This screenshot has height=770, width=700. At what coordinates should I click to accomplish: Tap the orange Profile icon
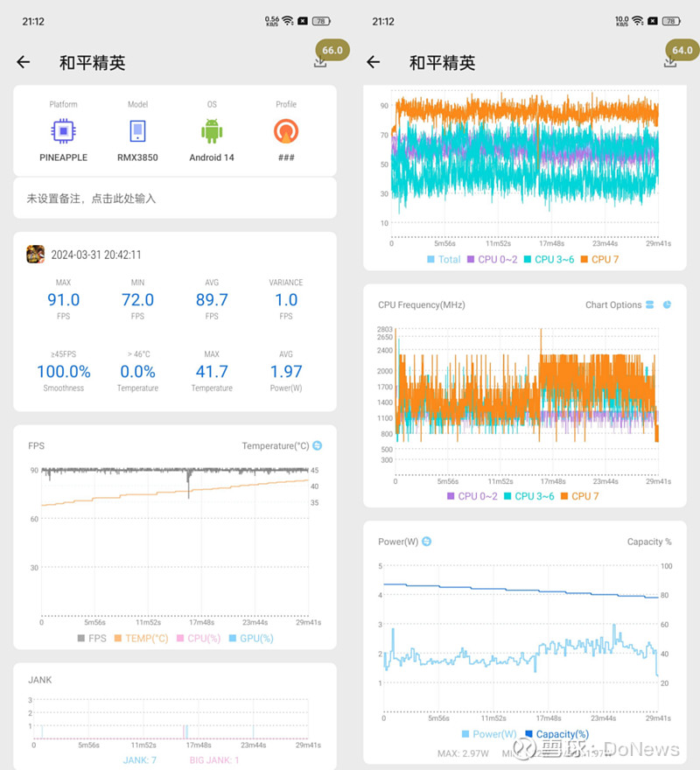[286, 131]
